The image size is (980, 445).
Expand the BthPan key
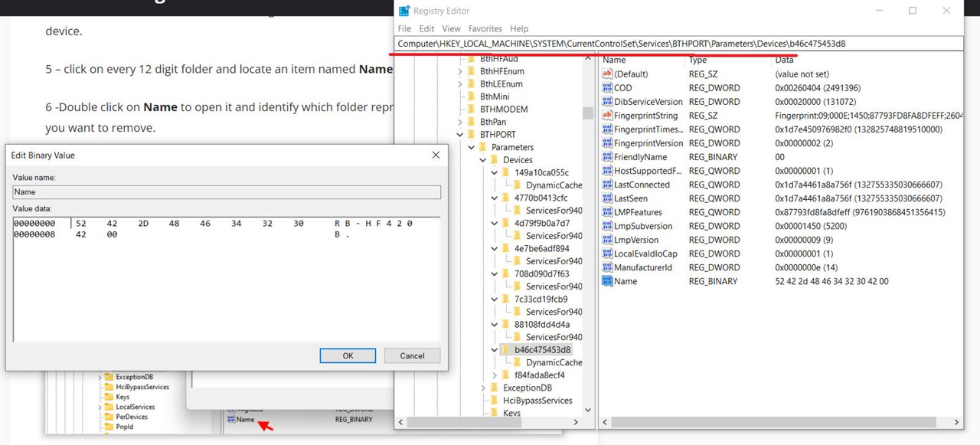pos(460,122)
